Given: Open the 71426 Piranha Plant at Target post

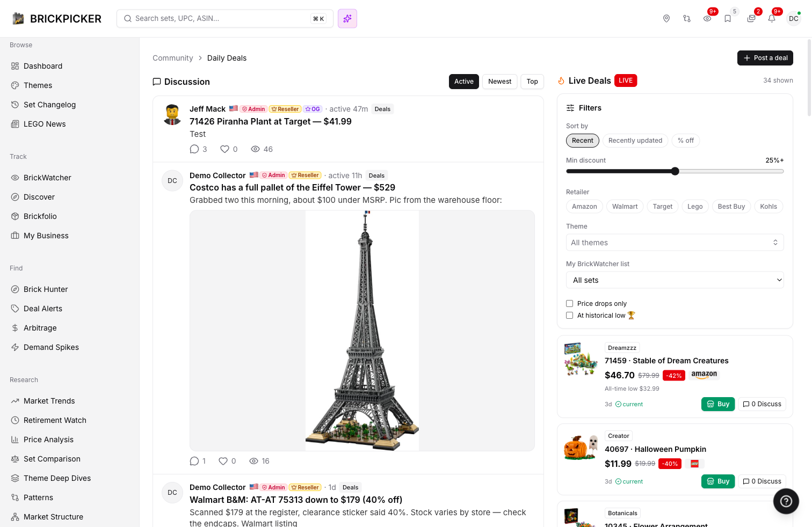Looking at the screenshot, I should 271,122.
